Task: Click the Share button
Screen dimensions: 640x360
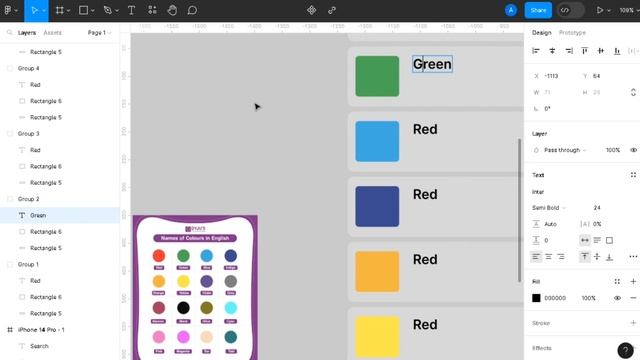Action: (x=538, y=10)
